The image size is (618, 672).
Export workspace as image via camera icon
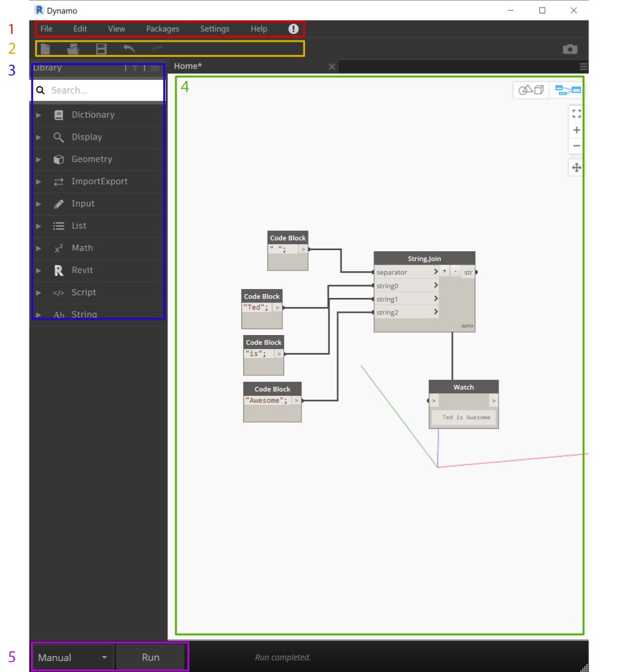coord(569,49)
